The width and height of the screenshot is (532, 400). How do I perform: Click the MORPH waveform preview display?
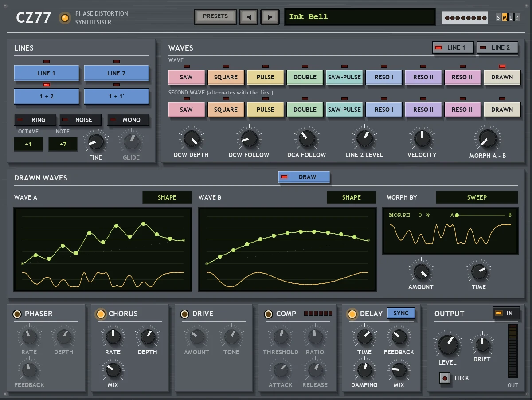pos(450,231)
